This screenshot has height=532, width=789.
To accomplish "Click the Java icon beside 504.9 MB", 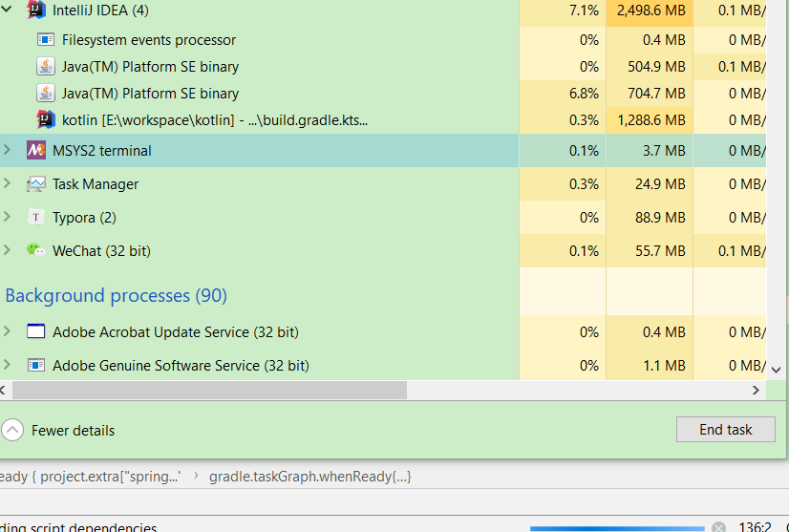I will click(46, 67).
